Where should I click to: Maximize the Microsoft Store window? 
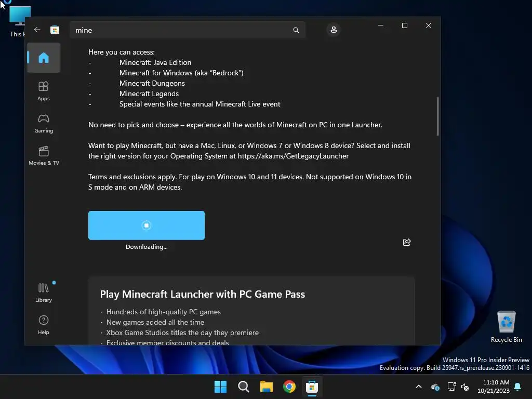[x=404, y=25]
